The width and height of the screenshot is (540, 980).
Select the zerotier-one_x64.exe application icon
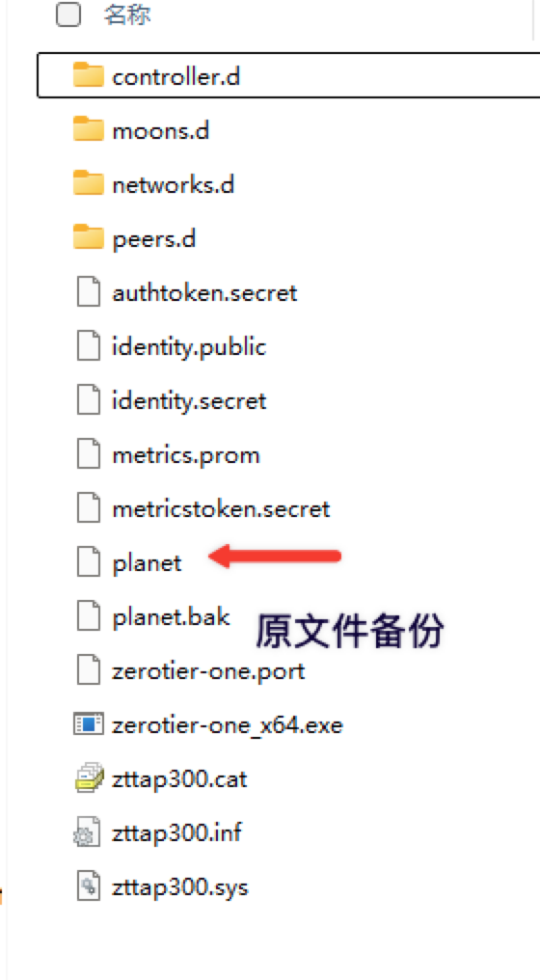(88, 725)
